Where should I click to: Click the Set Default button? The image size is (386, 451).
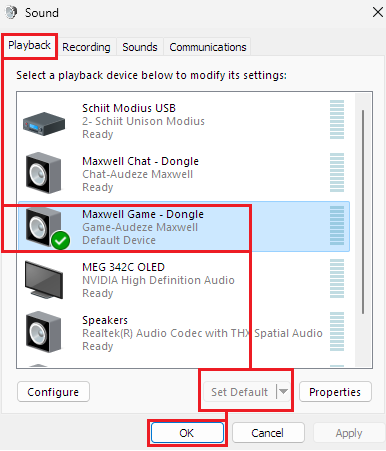tap(239, 392)
